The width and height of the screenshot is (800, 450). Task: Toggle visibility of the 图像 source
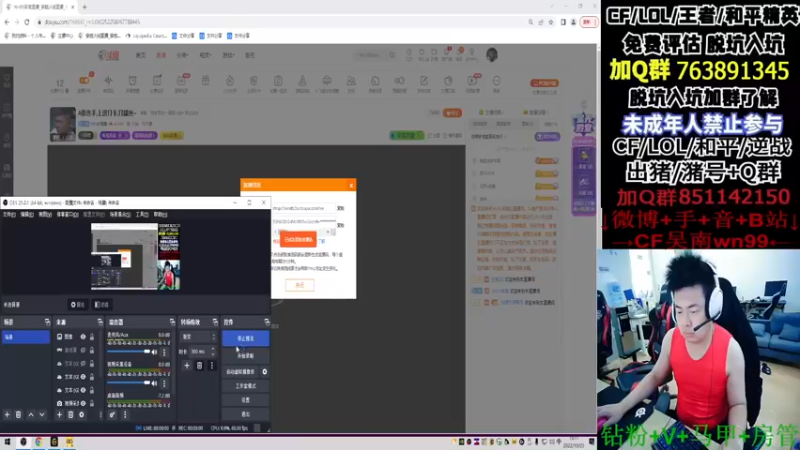point(83,337)
